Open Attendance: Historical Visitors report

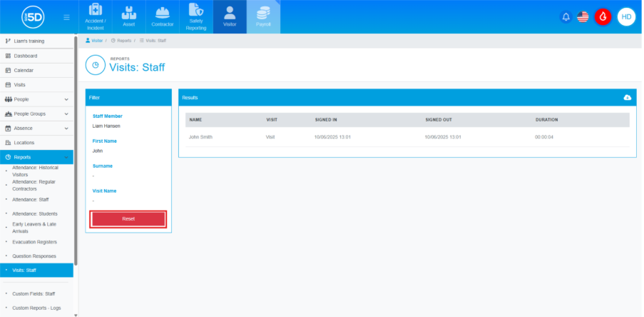pos(36,171)
